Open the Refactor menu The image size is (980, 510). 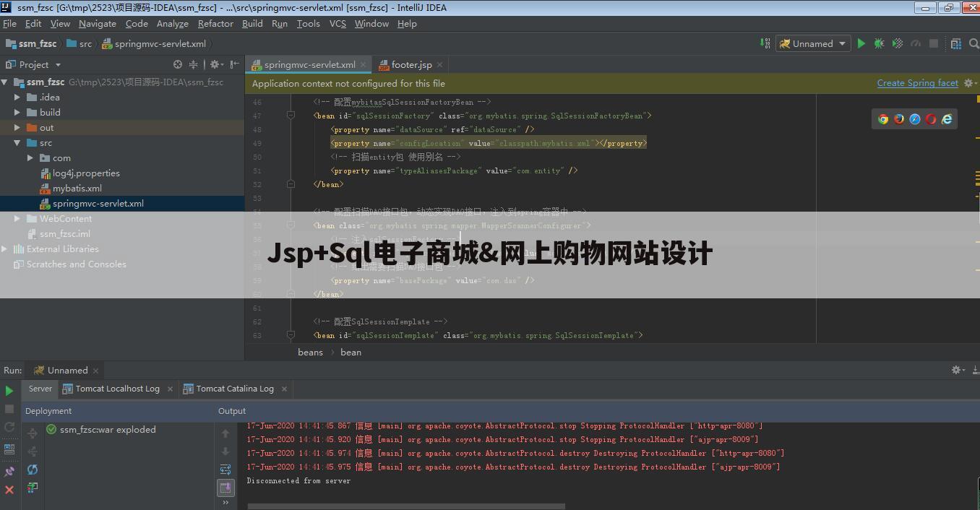pyautogui.click(x=215, y=23)
